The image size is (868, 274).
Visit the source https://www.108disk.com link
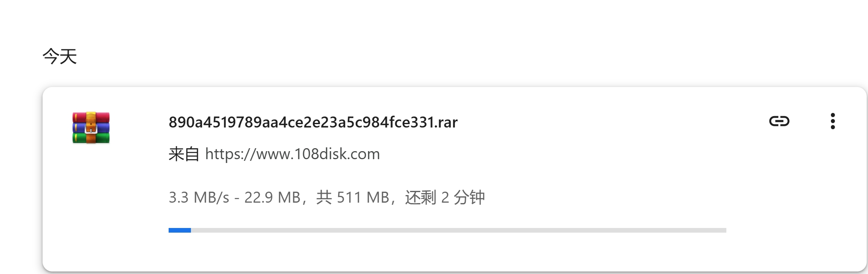(293, 154)
